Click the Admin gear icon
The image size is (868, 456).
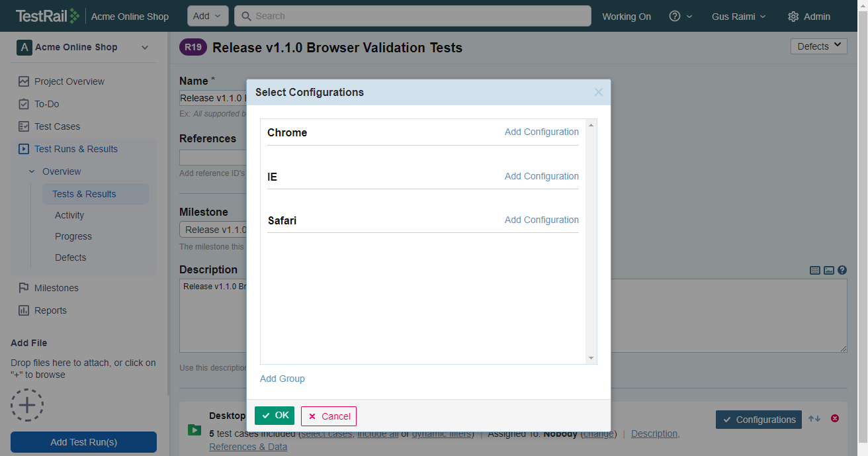point(793,17)
